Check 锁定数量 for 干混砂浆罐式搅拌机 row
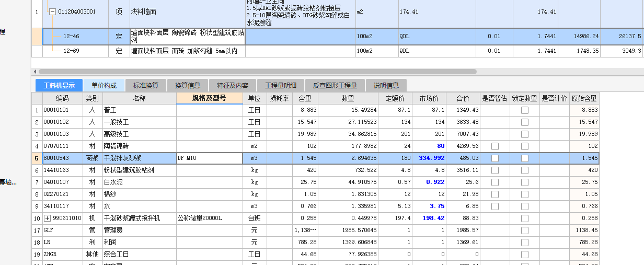 (525, 218)
